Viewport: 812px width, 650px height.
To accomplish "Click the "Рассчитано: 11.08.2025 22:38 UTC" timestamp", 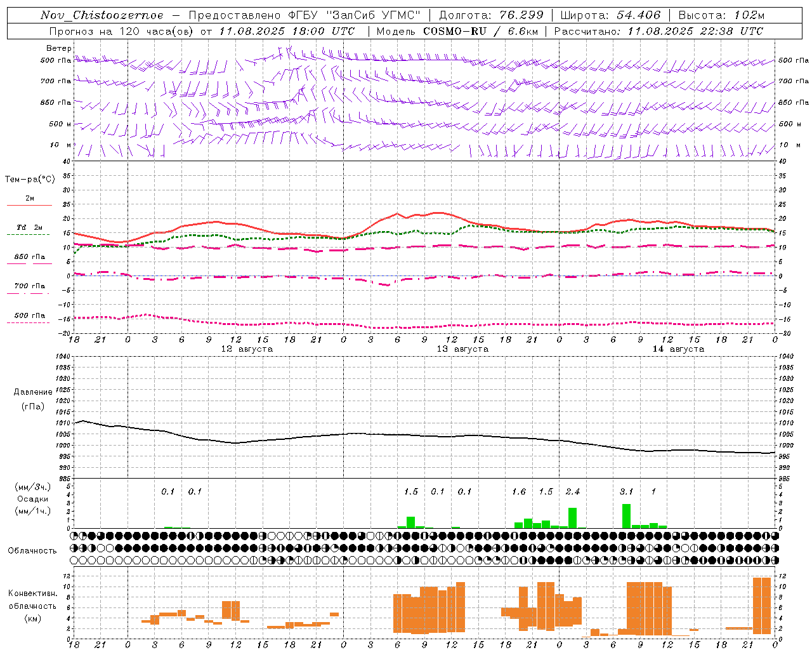I will (658, 31).
